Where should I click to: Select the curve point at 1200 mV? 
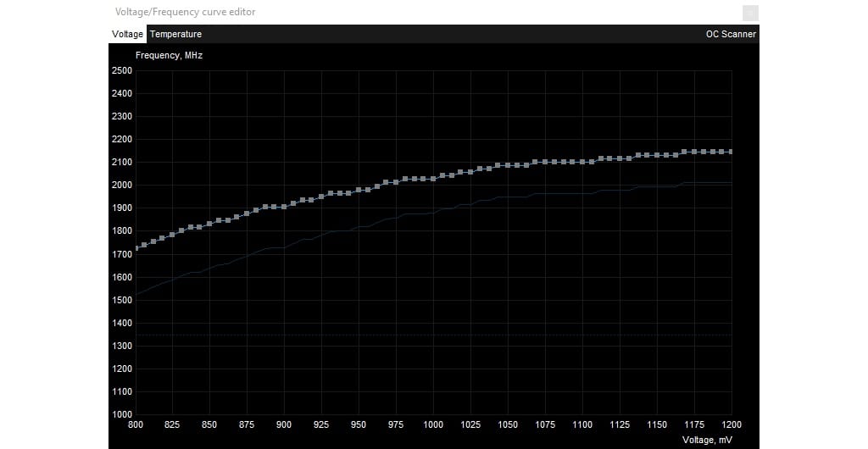coord(732,152)
